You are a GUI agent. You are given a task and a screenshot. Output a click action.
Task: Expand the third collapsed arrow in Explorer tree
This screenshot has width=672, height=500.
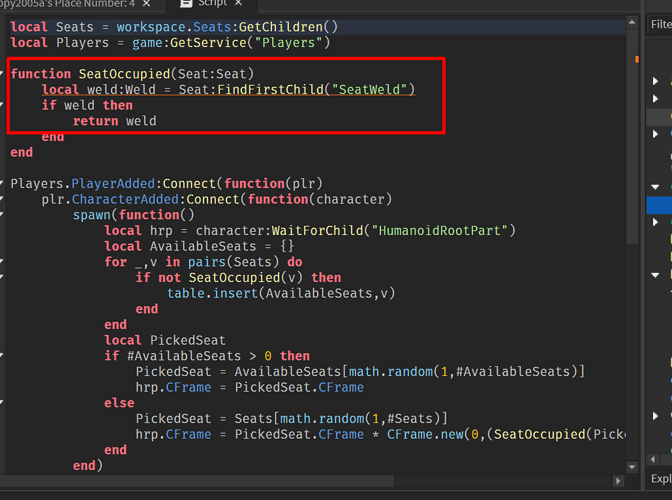pos(655,134)
